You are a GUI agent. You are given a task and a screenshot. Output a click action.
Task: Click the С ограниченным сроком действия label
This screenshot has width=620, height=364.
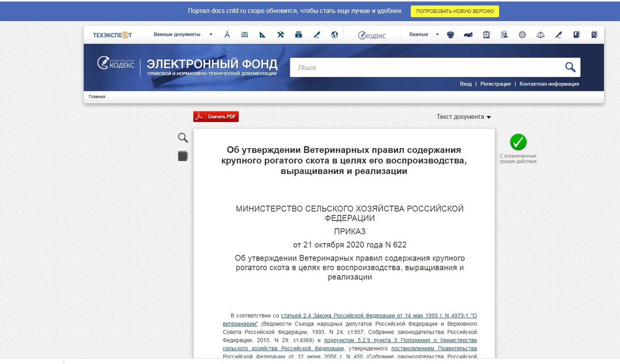518,159
